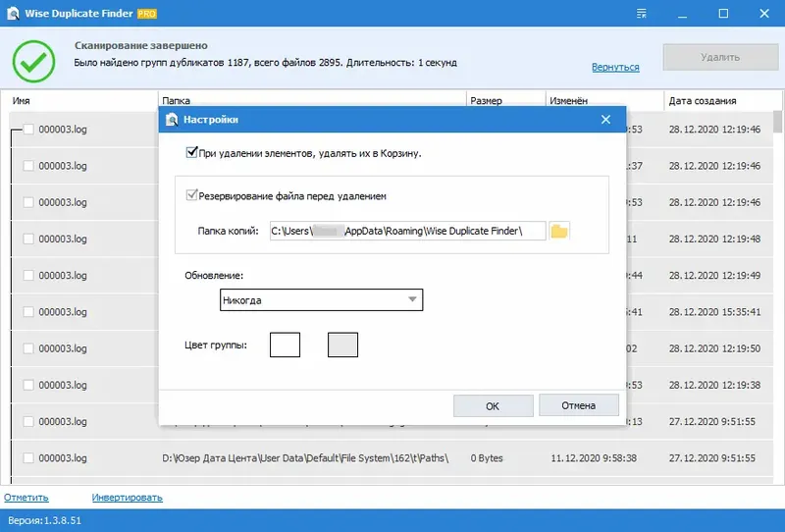Click the 0 Bytes size cell
The height and width of the screenshot is (532, 785).
[x=487, y=458]
